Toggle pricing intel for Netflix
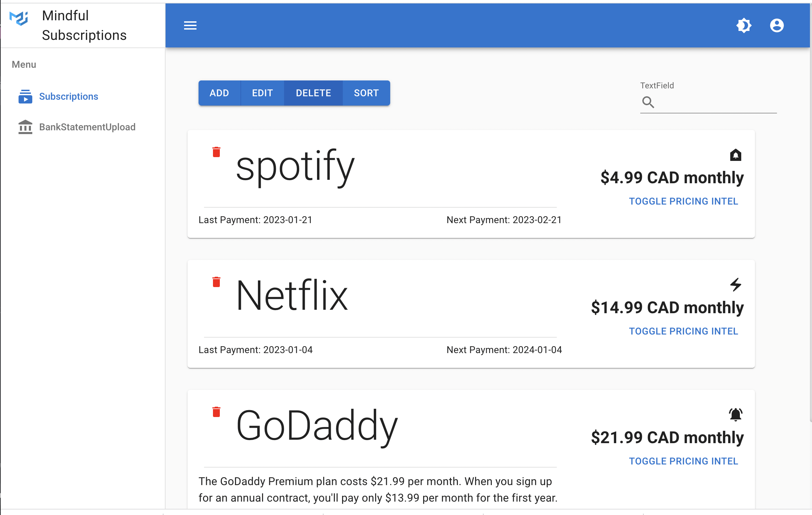 (x=683, y=331)
